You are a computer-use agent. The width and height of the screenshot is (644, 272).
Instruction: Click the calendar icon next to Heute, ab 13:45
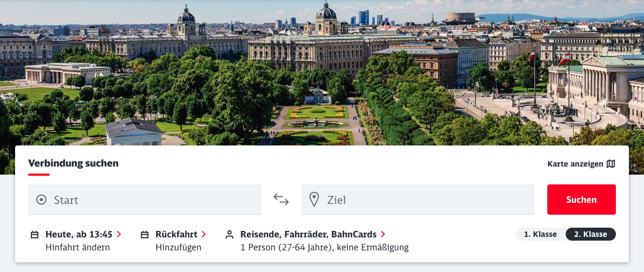[35, 235]
